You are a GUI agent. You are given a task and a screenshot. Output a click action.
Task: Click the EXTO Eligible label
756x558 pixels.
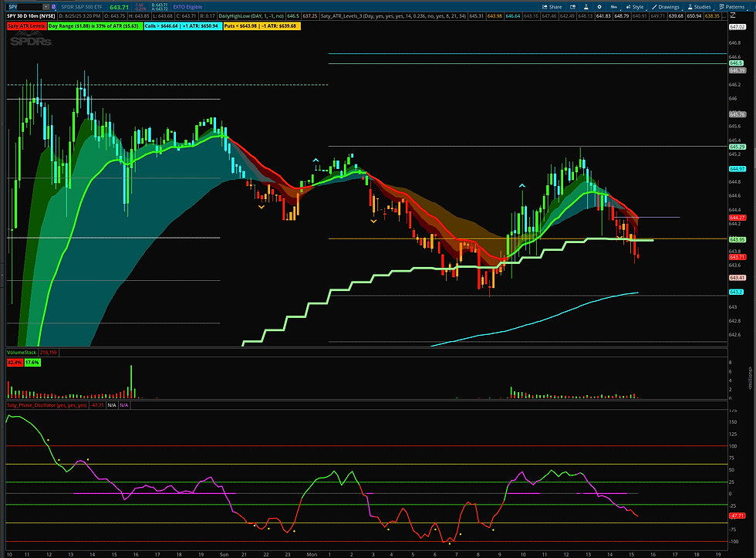(x=187, y=7)
